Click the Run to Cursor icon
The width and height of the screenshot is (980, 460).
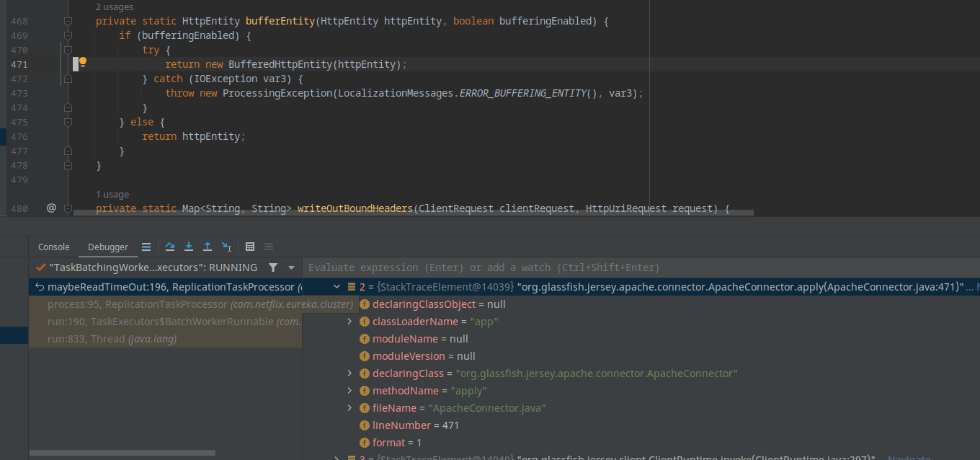[x=227, y=247]
